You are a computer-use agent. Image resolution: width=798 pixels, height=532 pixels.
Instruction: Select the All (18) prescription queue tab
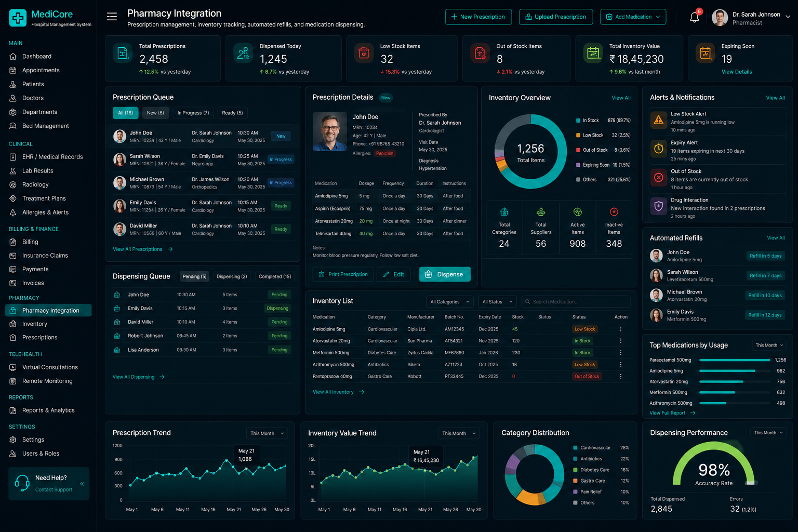coord(125,113)
